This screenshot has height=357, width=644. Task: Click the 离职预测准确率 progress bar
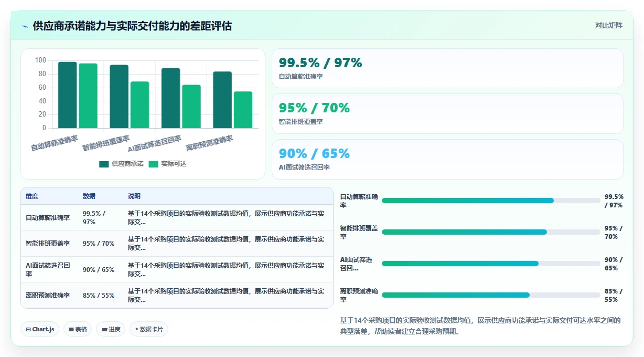pos(491,295)
